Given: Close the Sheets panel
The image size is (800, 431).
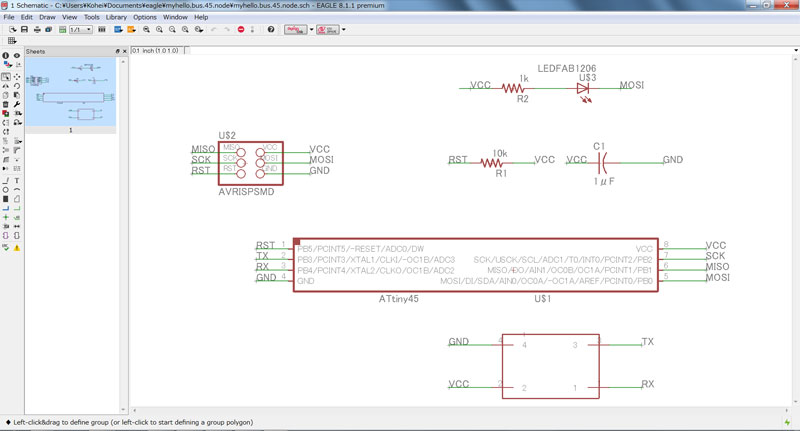Looking at the screenshot, I should (124, 52).
